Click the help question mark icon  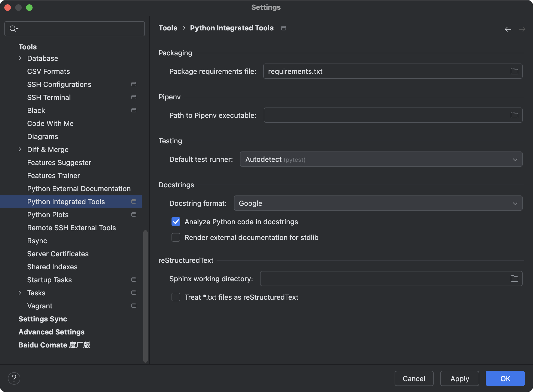14,378
